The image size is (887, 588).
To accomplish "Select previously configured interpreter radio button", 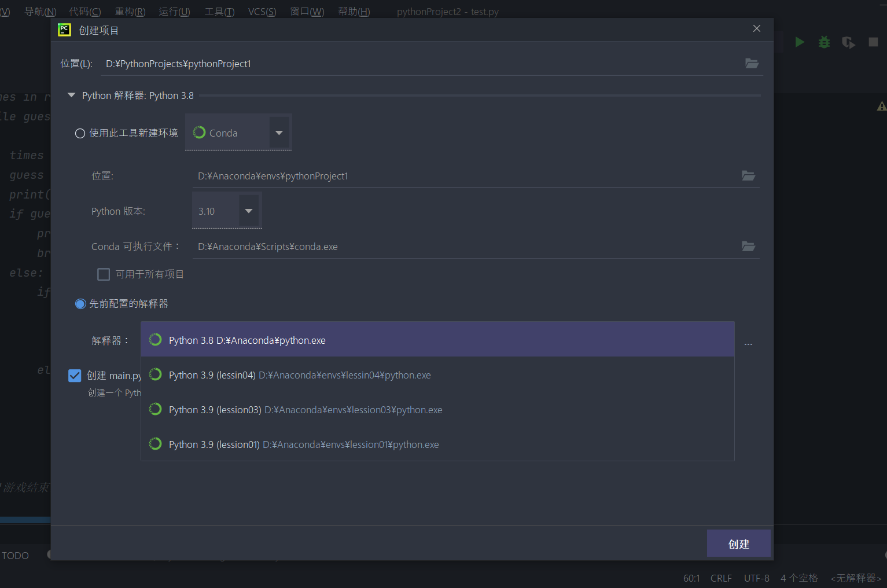I will 80,304.
